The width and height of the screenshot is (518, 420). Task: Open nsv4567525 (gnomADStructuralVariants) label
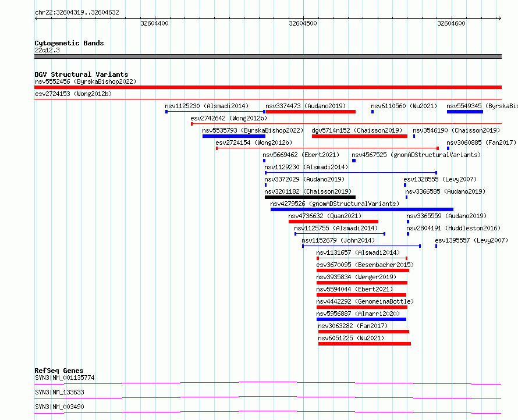[416, 155]
